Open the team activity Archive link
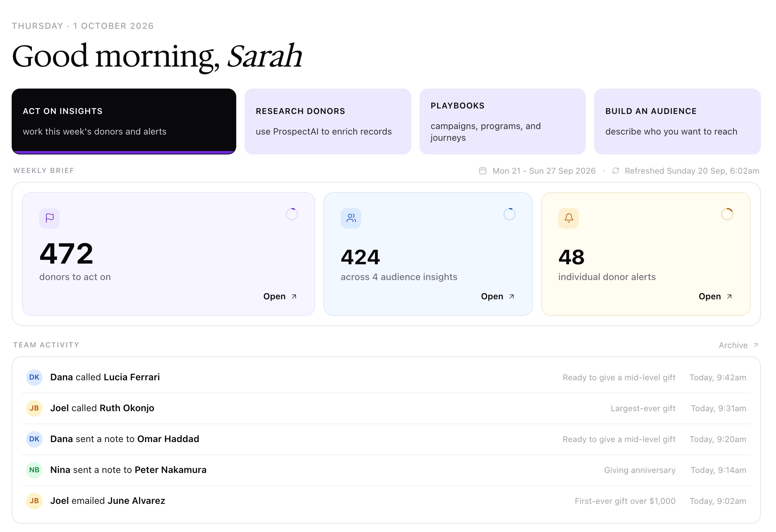This screenshot has width=776, height=532. pyautogui.click(x=739, y=345)
